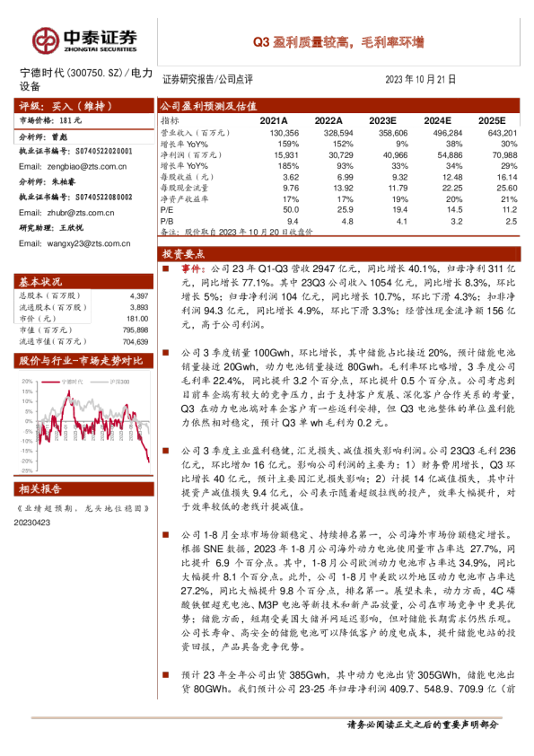534x756 pixels.
Task: Click the 每股收益(元) row label
Action: tap(187, 177)
